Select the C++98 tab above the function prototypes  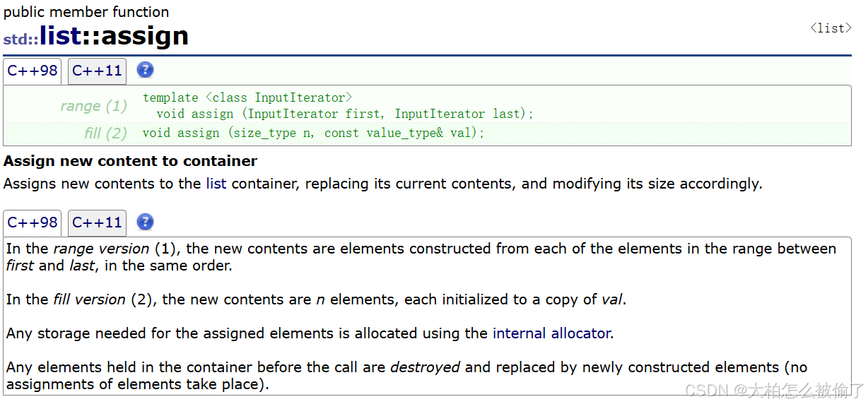33,71
